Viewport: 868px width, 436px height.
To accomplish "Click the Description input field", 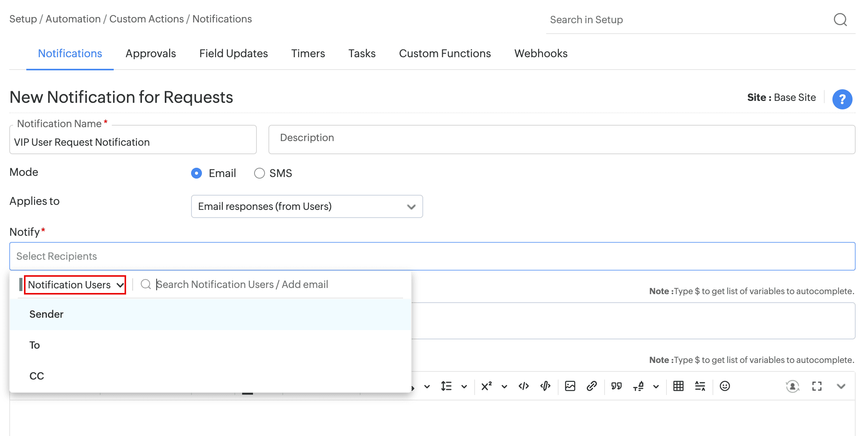I will pyautogui.click(x=561, y=139).
